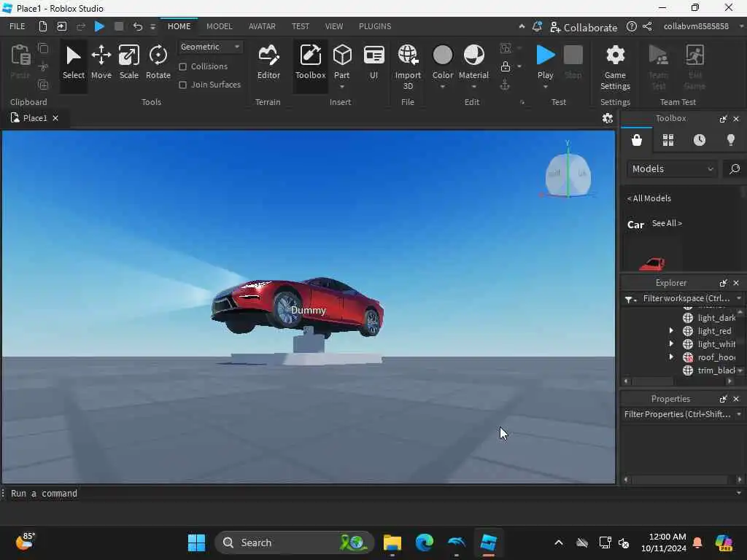The width and height of the screenshot is (747, 560).
Task: Click the All Models back link
Action: tap(649, 198)
